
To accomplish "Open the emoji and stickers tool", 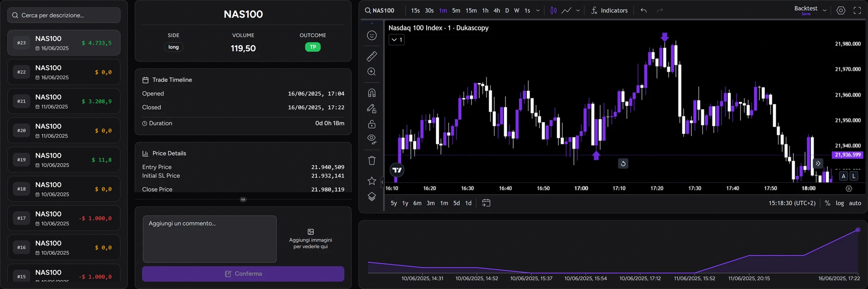I will 372,36.
